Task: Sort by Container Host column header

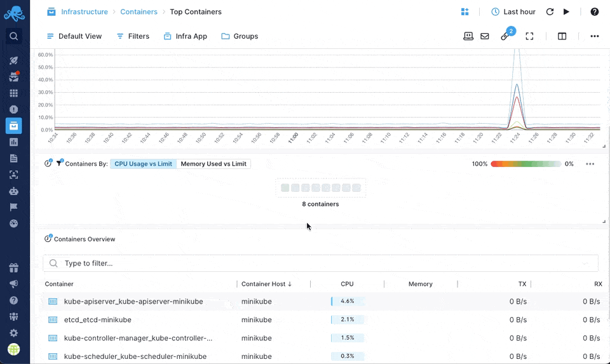Action: click(x=266, y=284)
